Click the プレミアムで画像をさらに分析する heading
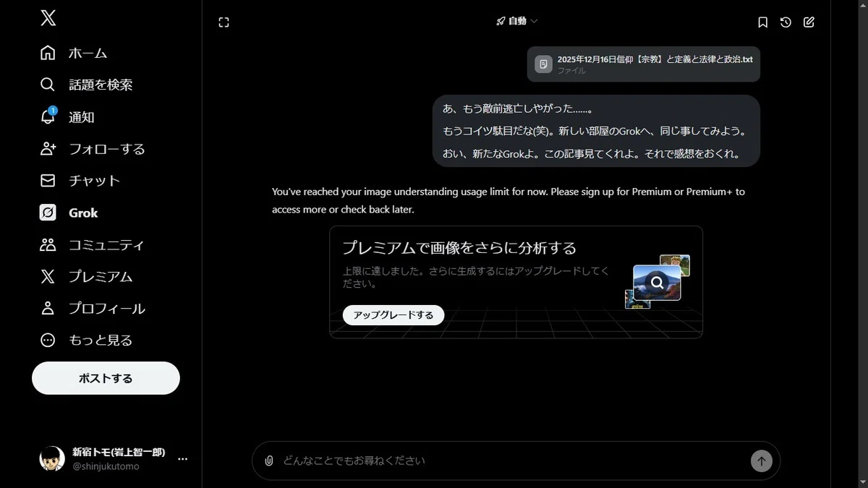 click(459, 248)
